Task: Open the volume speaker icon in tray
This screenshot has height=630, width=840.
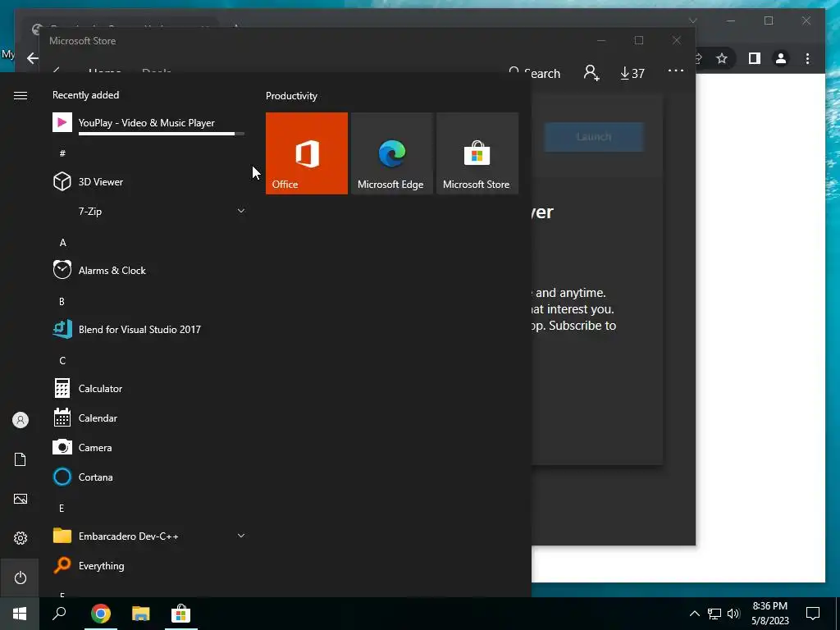Action: click(x=733, y=614)
